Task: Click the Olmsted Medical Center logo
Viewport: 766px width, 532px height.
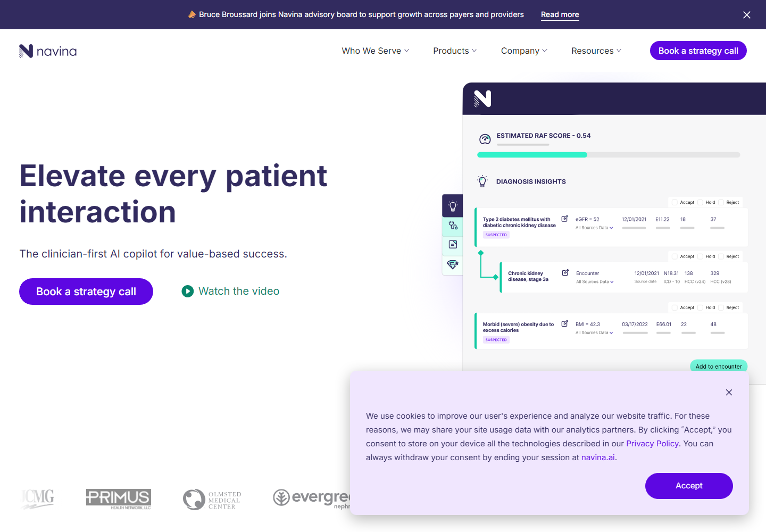Action: pos(212,500)
